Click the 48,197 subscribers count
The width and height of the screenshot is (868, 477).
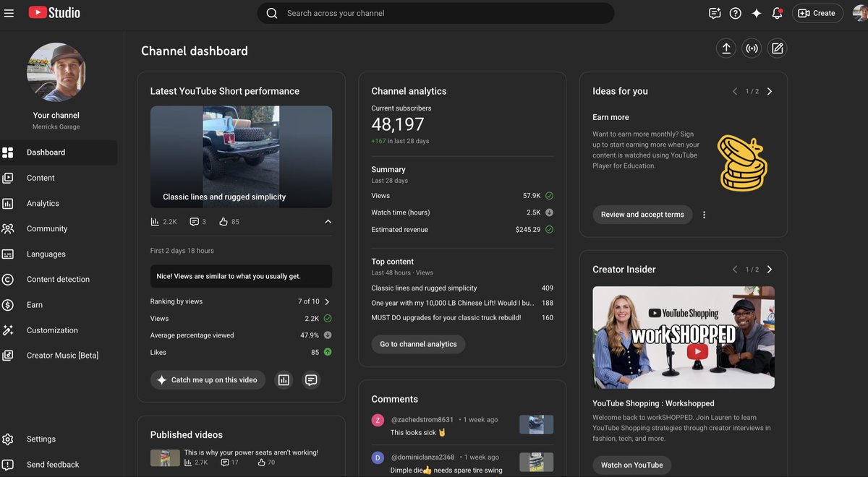pos(398,124)
